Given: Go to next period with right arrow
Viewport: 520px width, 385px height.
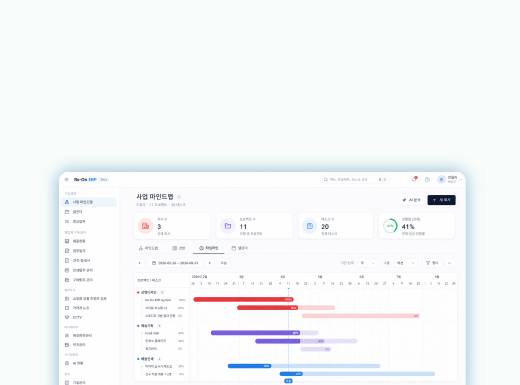Looking at the screenshot, I should (x=210, y=263).
